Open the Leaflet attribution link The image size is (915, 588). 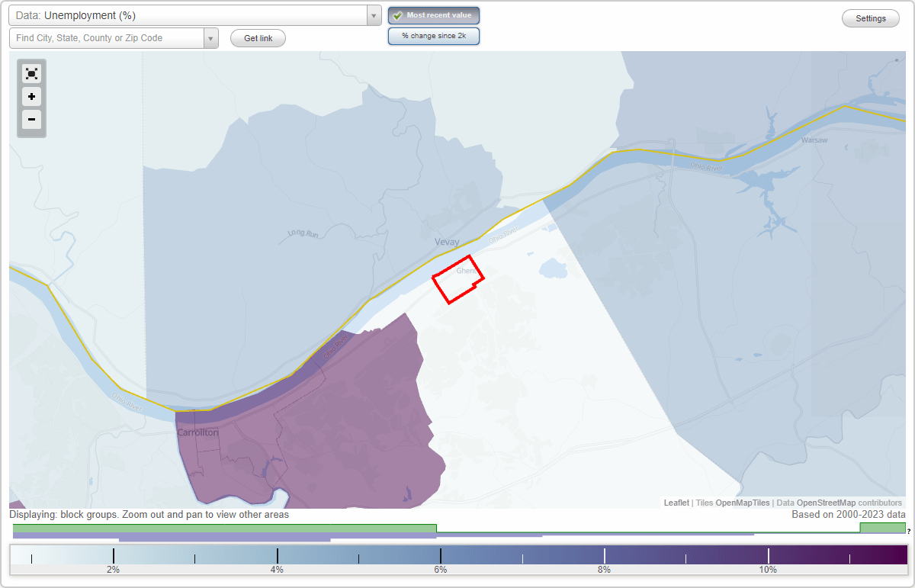(x=676, y=503)
